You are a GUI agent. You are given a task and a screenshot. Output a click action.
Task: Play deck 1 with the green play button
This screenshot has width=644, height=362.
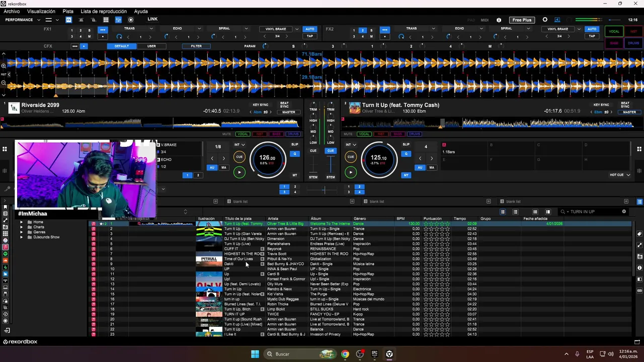[239, 172]
